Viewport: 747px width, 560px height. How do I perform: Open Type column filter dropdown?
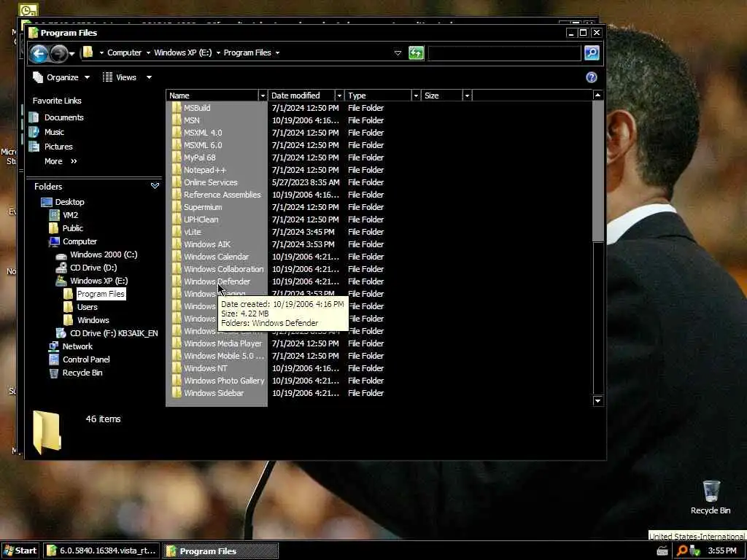(x=415, y=96)
